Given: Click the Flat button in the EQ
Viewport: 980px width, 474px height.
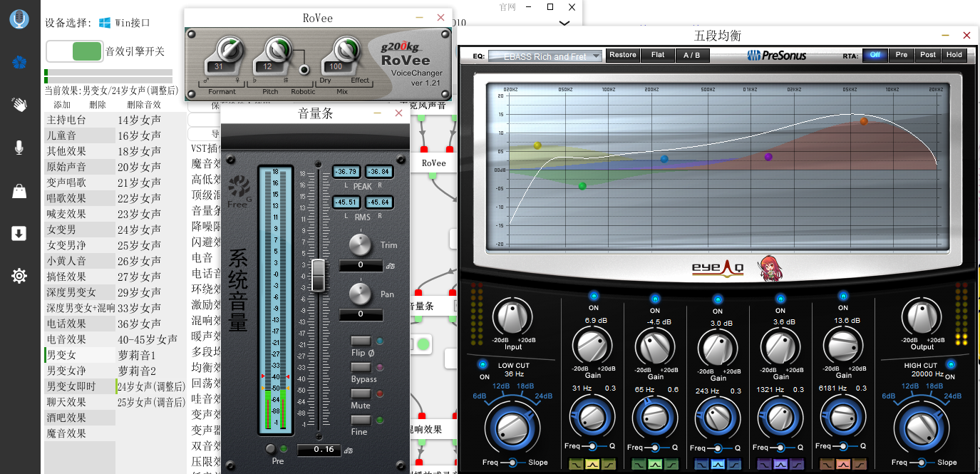Looking at the screenshot, I should tap(658, 55).
